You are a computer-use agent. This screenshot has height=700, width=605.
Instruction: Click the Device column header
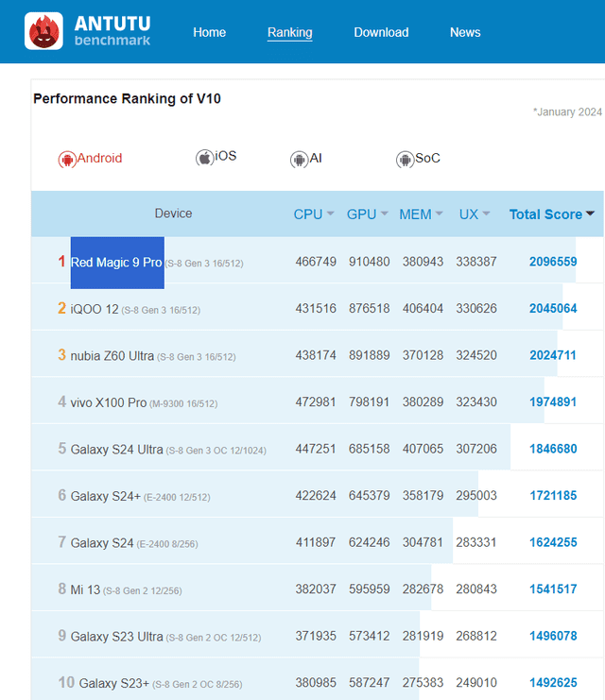[173, 213]
